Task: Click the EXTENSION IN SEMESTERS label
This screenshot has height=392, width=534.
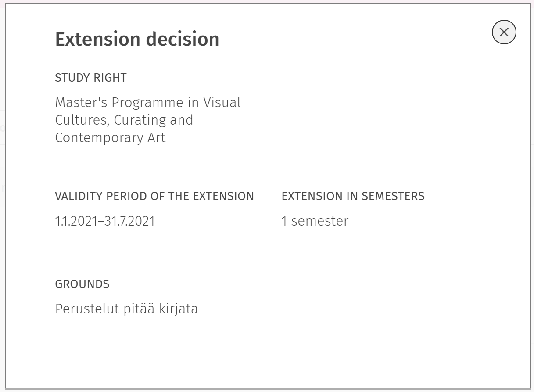Action: 353,196
